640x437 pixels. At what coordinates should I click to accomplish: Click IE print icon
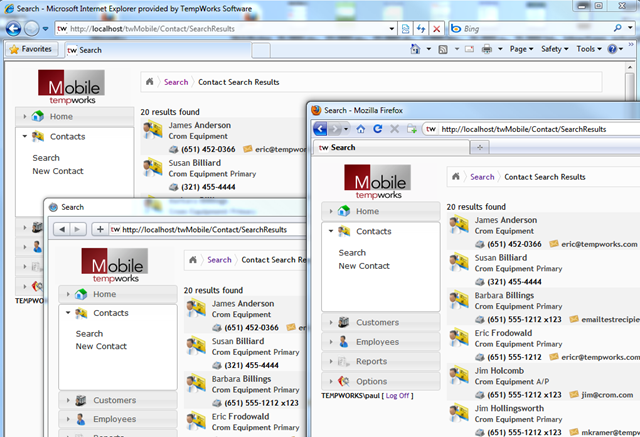[x=487, y=49]
